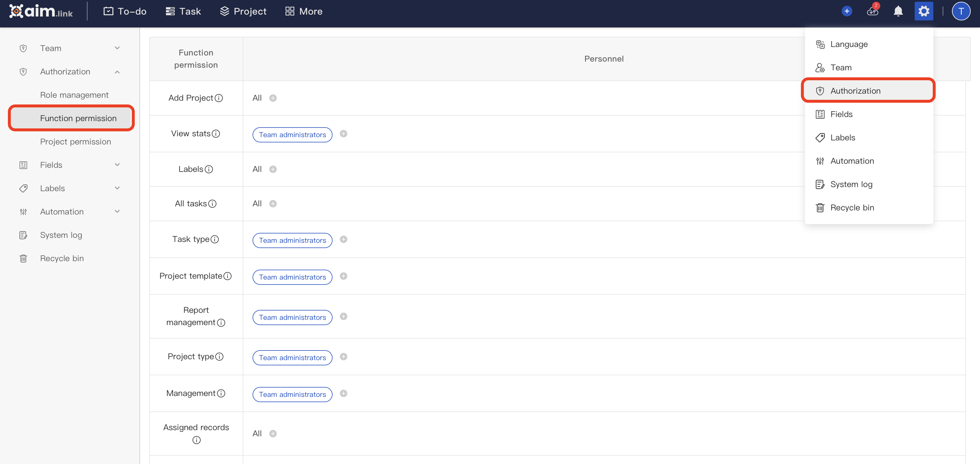Open the More menu in top bar
The width and height of the screenshot is (980, 464).
point(303,11)
